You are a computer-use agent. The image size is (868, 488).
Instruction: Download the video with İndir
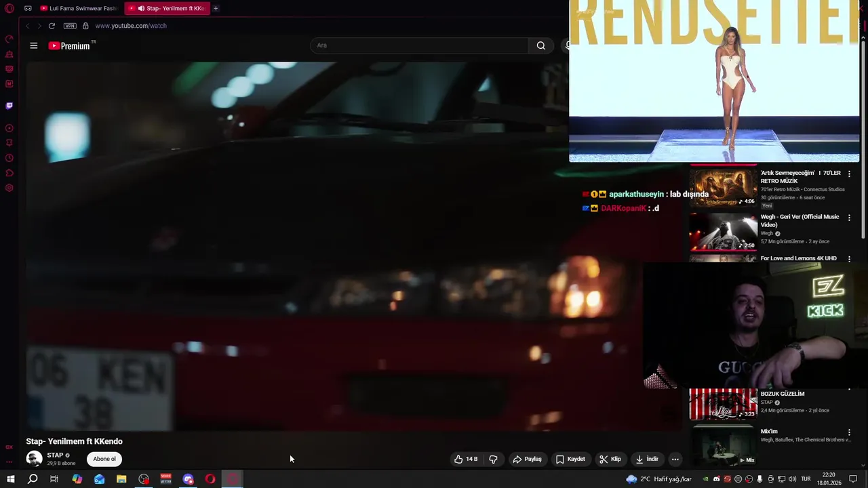[x=647, y=459]
